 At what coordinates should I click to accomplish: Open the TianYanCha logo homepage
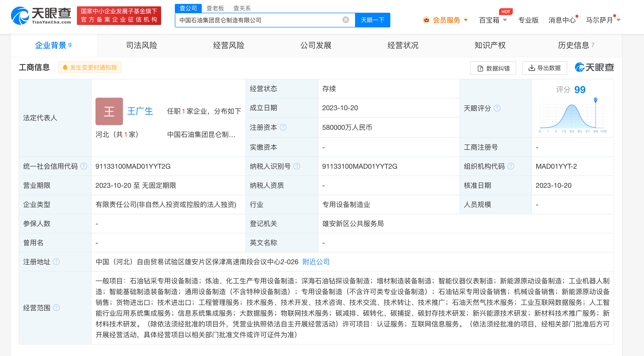coord(41,16)
